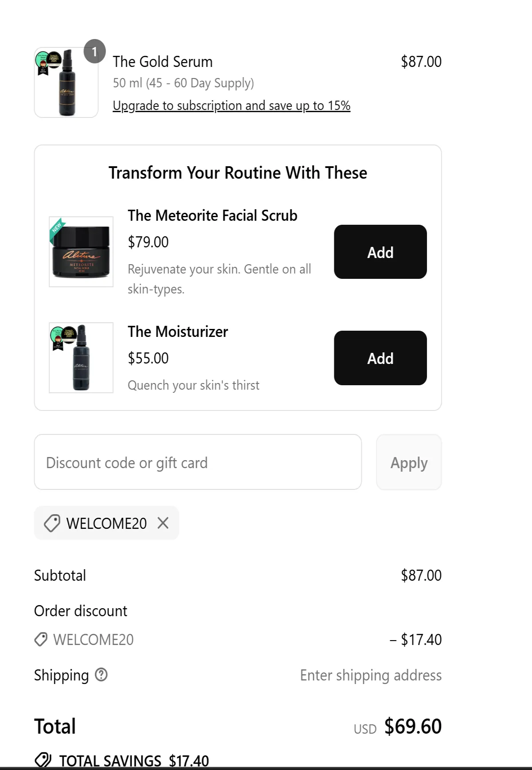The width and height of the screenshot is (532, 770).
Task: Select The Gold Serum product title
Action: click(x=162, y=62)
